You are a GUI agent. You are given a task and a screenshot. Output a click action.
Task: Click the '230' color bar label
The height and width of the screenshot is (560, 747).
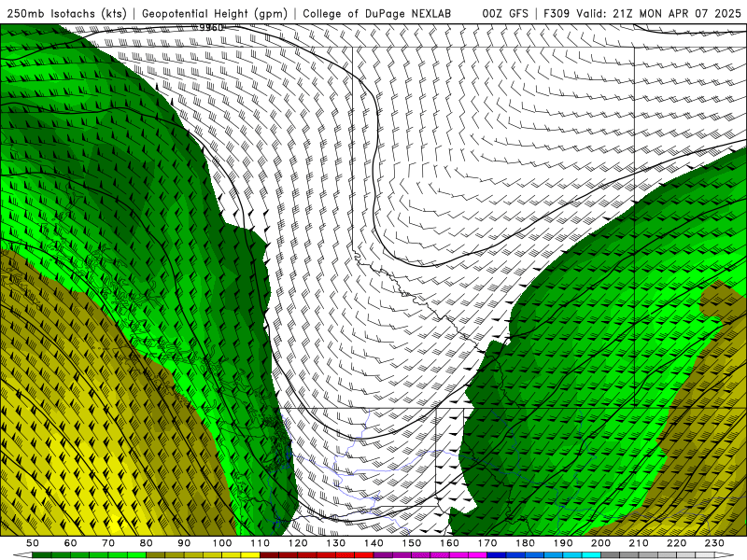pyautogui.click(x=714, y=543)
